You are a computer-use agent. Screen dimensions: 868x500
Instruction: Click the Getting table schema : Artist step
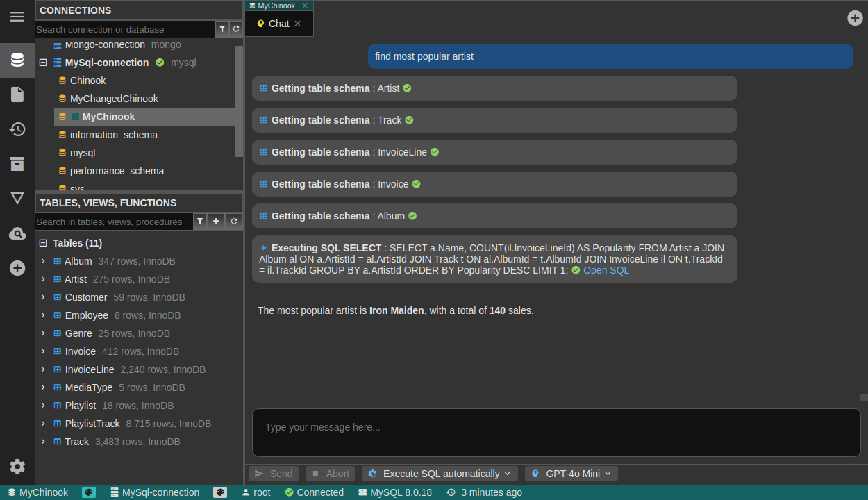[x=494, y=88]
